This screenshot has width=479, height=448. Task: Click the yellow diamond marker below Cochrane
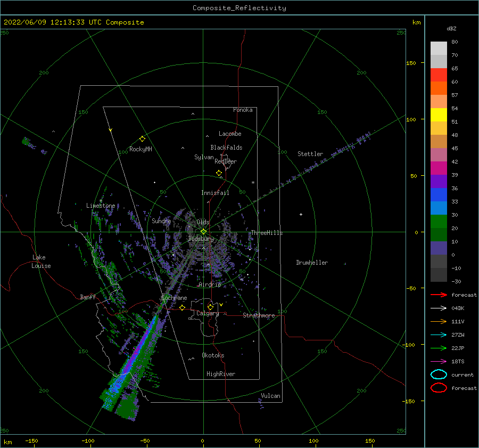[x=182, y=308]
